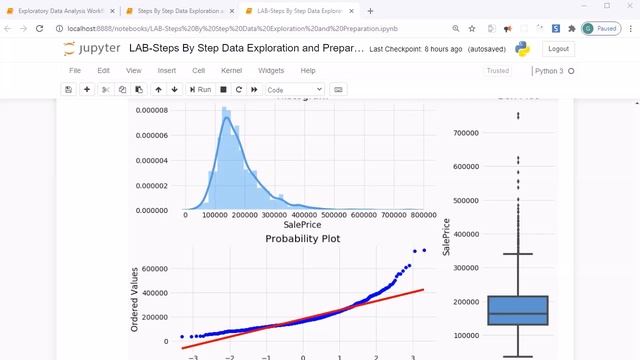Click the localhost address bar
The width and height of the screenshot is (640, 360).
click(x=233, y=29)
